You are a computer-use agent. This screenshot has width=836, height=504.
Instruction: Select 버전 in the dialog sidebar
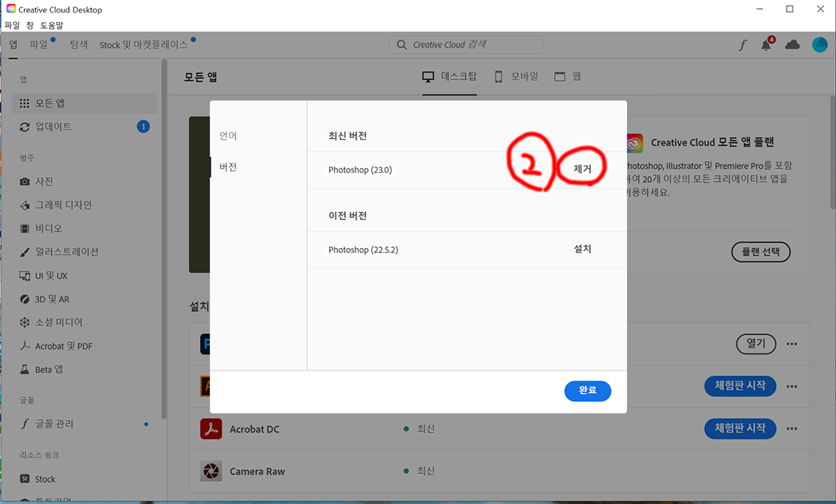tap(228, 168)
